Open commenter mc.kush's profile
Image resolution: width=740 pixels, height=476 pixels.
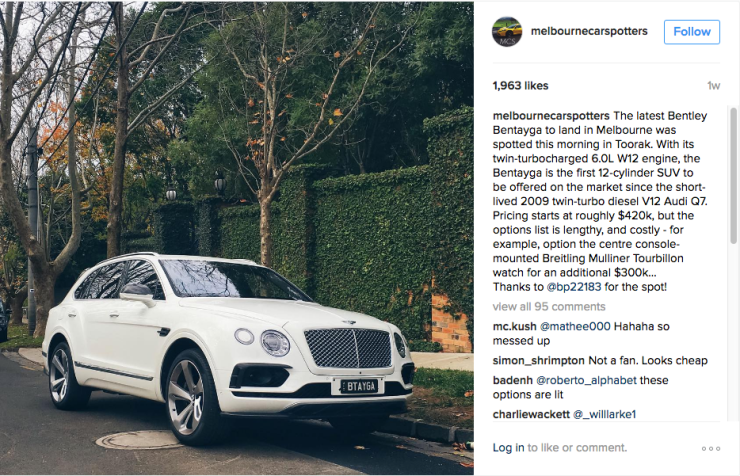coord(514,326)
